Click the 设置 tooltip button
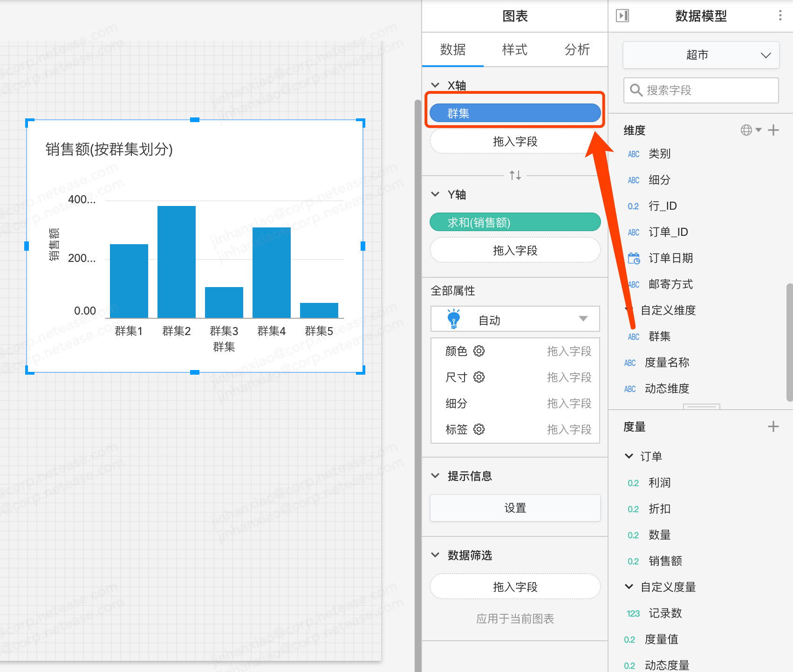The image size is (793, 672). click(515, 508)
